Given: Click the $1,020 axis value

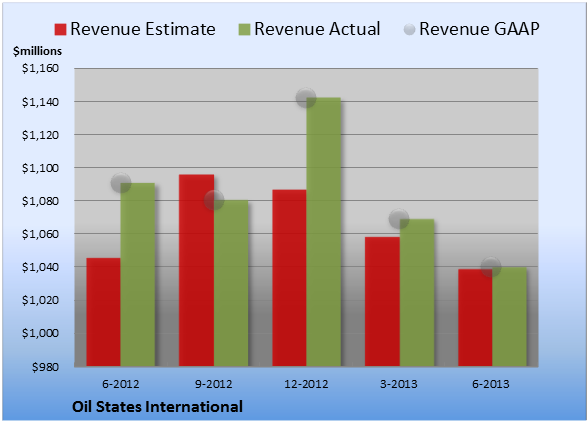Looking at the screenshot, I should point(40,300).
